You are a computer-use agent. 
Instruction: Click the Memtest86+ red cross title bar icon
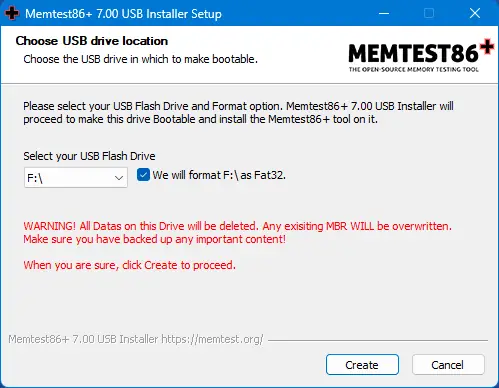pyautogui.click(x=12, y=13)
